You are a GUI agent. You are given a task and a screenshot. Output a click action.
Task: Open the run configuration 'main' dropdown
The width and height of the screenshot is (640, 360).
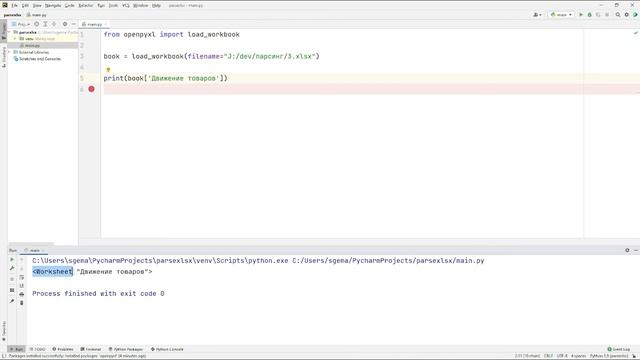coord(561,15)
